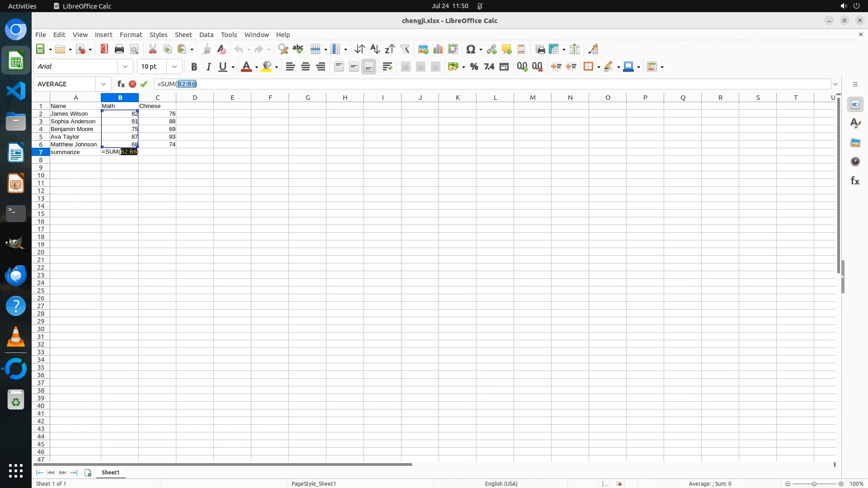Open the Data menu
This screenshot has width=868, height=488.
[x=206, y=35]
